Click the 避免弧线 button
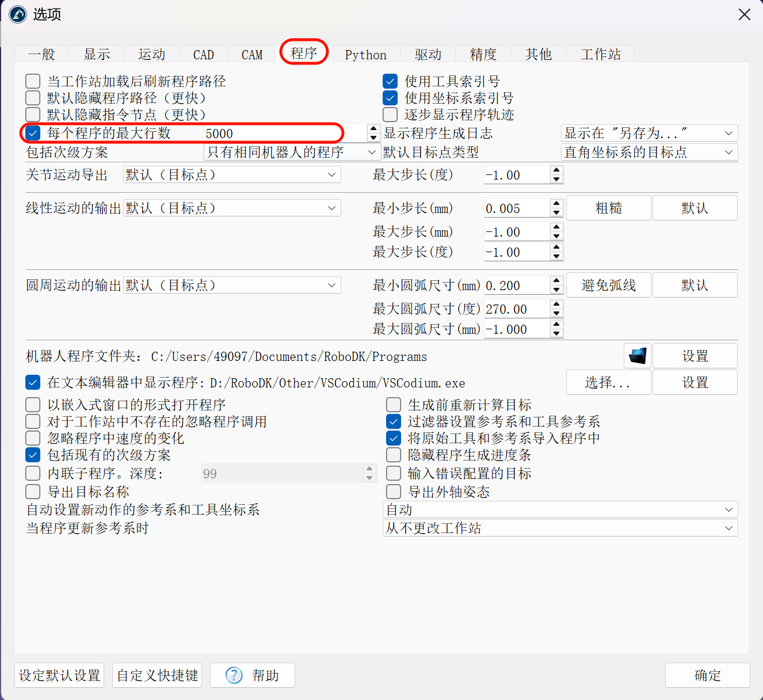The image size is (763, 700). pos(608,285)
